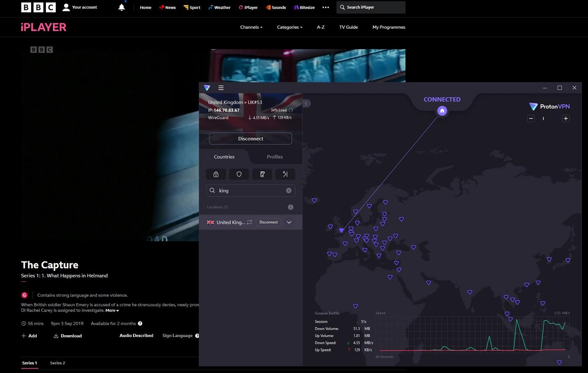Toggle Secure Core lock icon
The height and width of the screenshot is (373, 588).
[216, 174]
